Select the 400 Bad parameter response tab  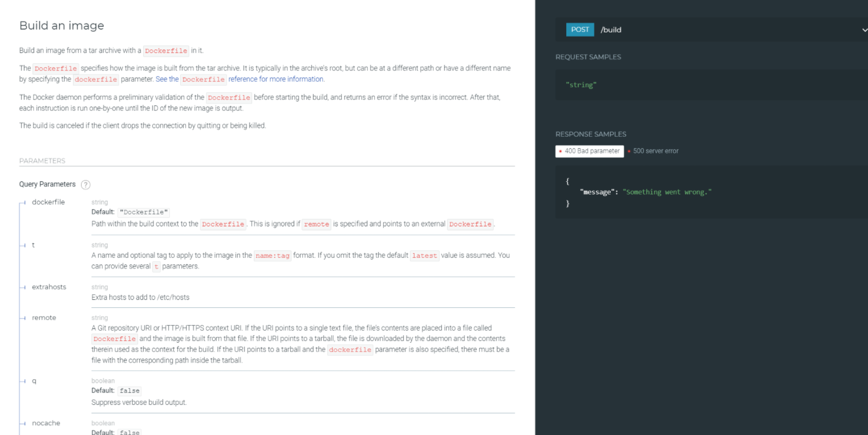click(x=590, y=151)
